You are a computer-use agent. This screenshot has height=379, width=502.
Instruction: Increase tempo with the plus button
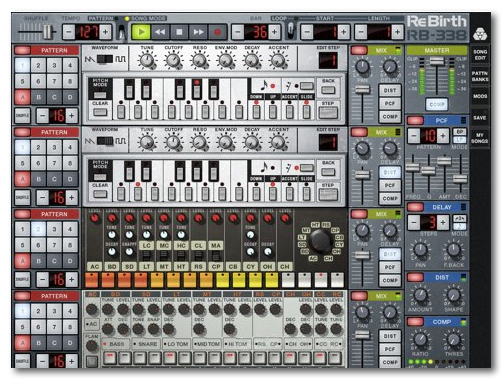click(x=106, y=32)
